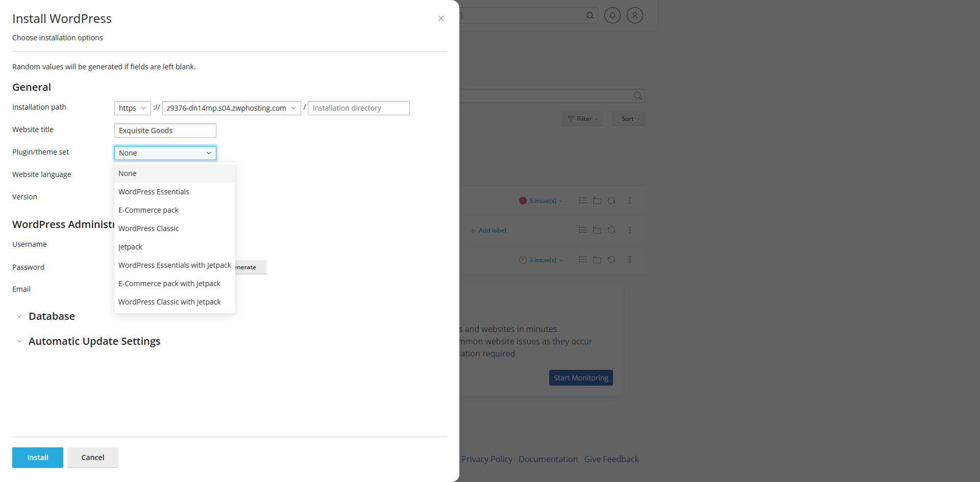
Task: Open the Filter dropdown
Action: 582,119
